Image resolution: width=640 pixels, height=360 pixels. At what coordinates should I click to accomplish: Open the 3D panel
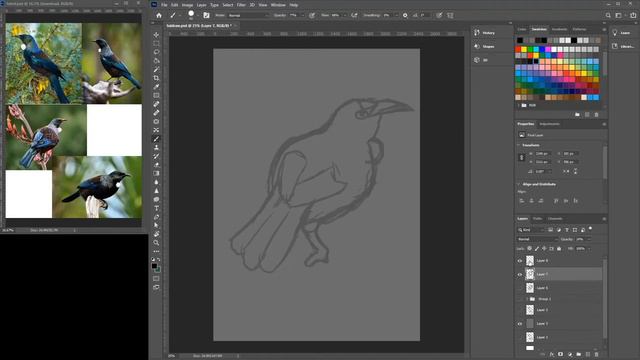(481, 60)
